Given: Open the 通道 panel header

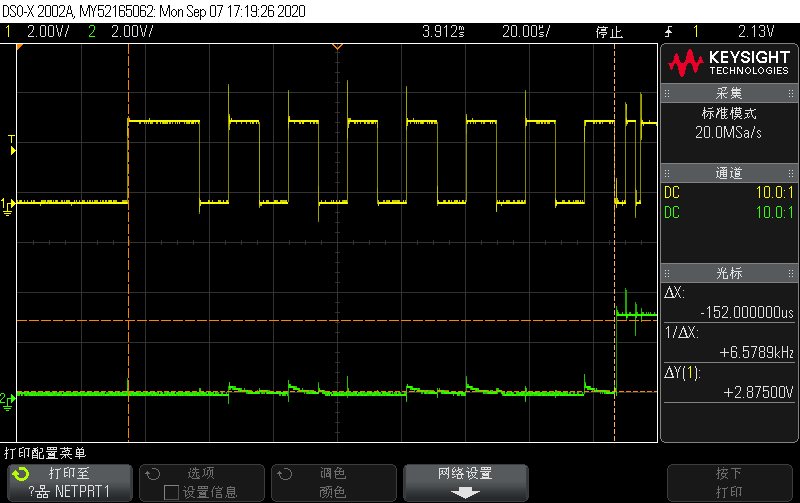Looking at the screenshot, I should coord(729,173).
